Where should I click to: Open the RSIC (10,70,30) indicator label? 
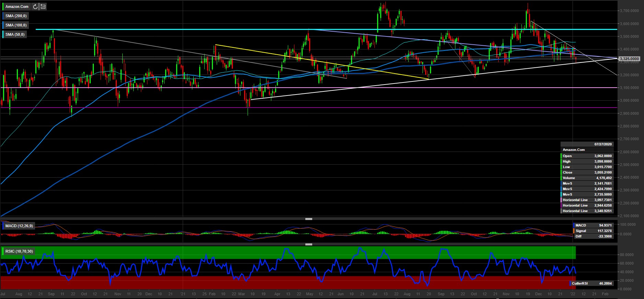click(x=19, y=251)
